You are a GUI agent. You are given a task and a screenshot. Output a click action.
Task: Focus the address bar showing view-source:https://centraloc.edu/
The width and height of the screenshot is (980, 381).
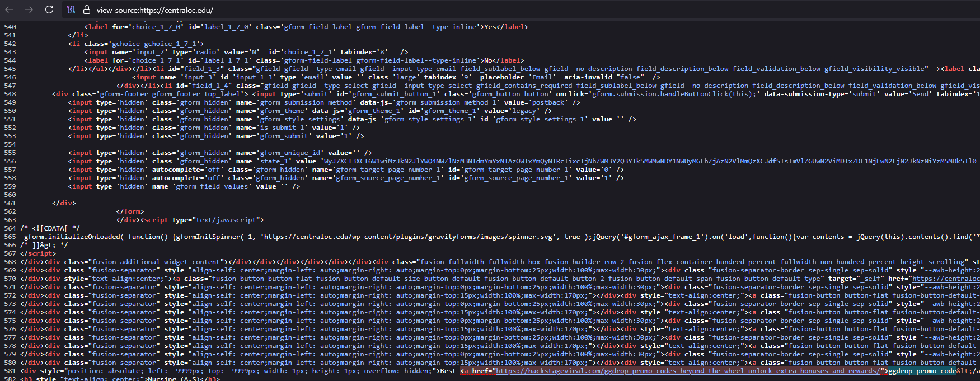(155, 10)
